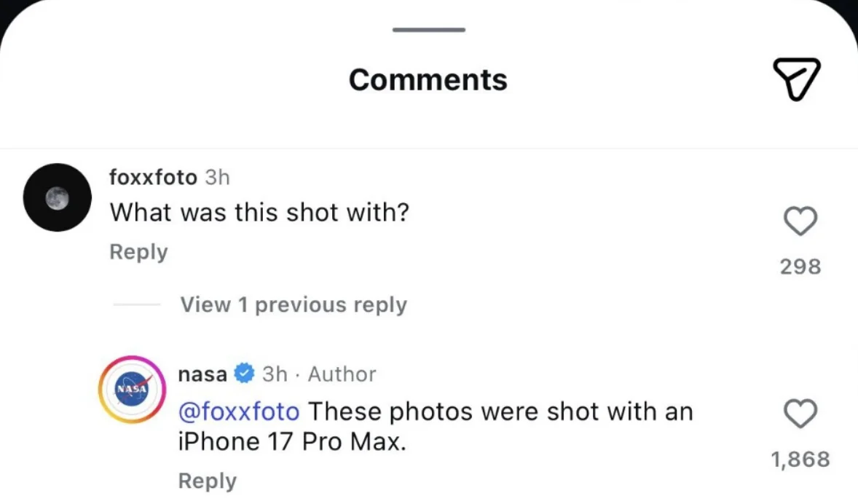
Task: Select the "iPhone 17 Pro Max" reply text
Action: pos(291,441)
